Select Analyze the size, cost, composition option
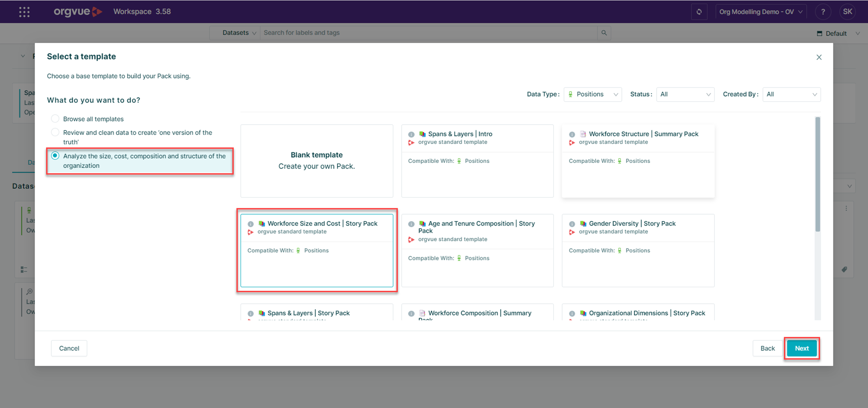 [x=140, y=161]
